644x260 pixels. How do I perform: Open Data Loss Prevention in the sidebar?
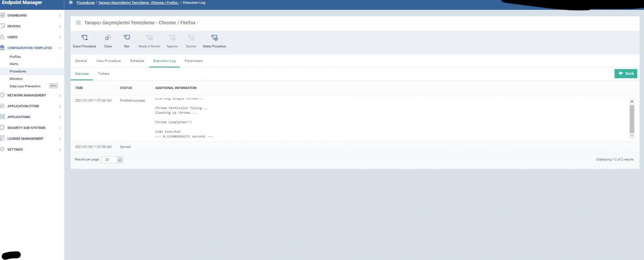[25, 86]
